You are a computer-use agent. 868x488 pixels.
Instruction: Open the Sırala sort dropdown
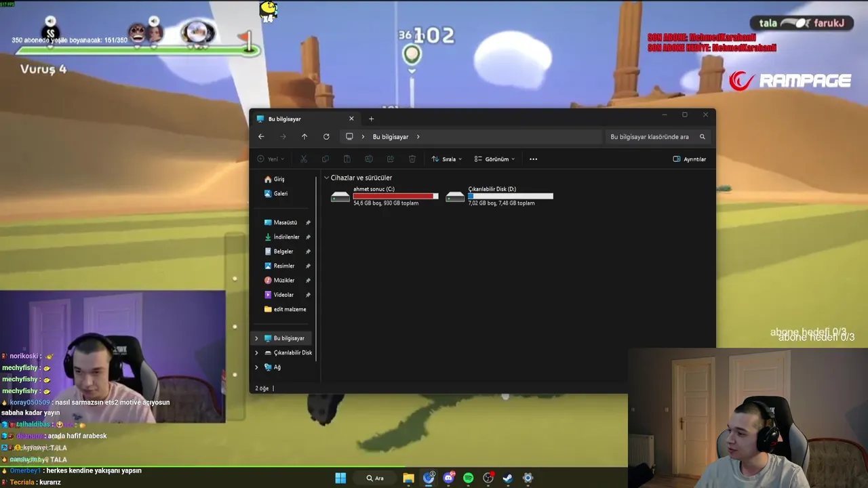tap(447, 159)
